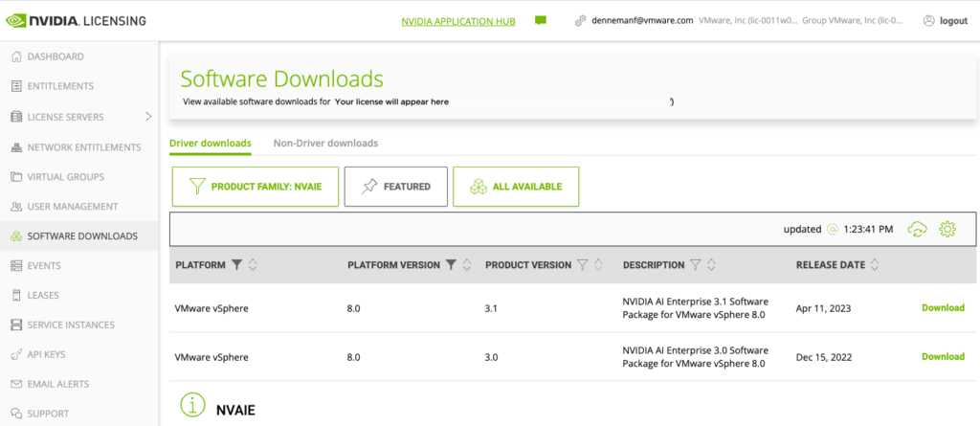Click the user account icon beside logout
This screenshot has height=426, width=980.
(928, 20)
